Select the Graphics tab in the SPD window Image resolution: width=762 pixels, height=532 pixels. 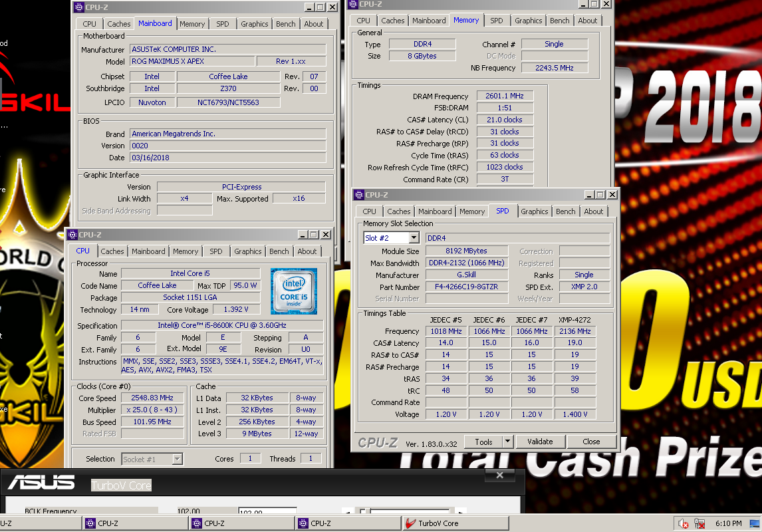tap(534, 211)
